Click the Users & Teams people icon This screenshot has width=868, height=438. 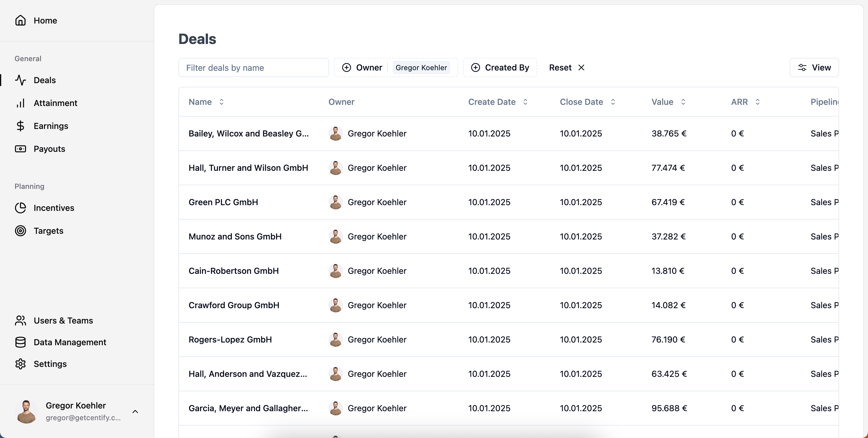click(x=20, y=321)
